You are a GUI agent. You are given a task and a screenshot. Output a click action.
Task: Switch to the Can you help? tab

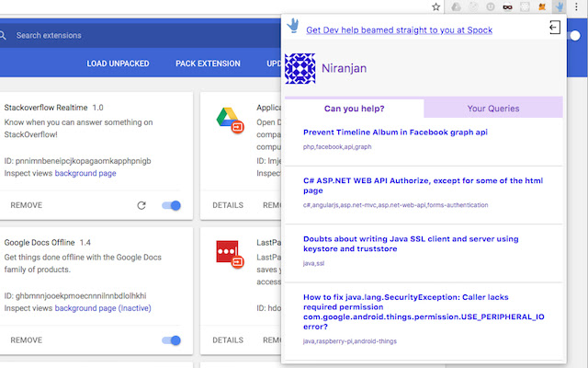coord(355,109)
